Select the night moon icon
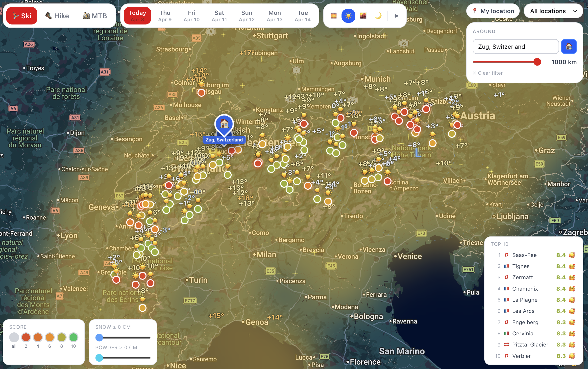The image size is (588, 369). [x=378, y=16]
